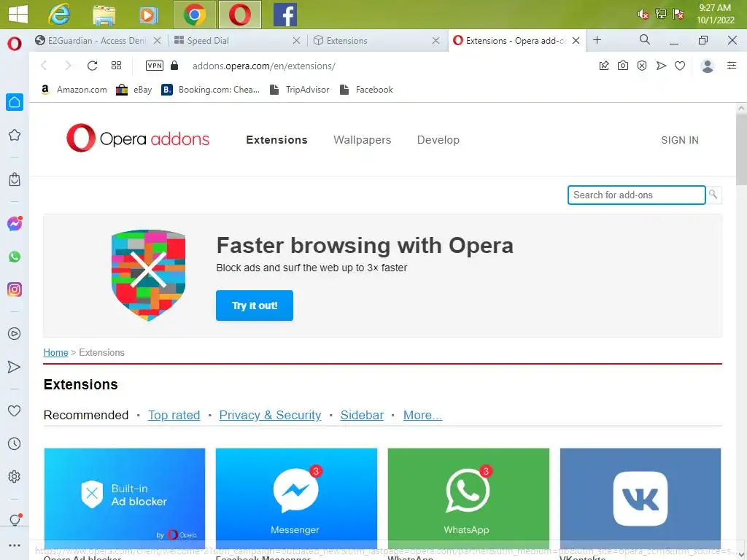The height and width of the screenshot is (560, 747).
Task: Open the TripAdvisor bookmark
Action: 299,90
